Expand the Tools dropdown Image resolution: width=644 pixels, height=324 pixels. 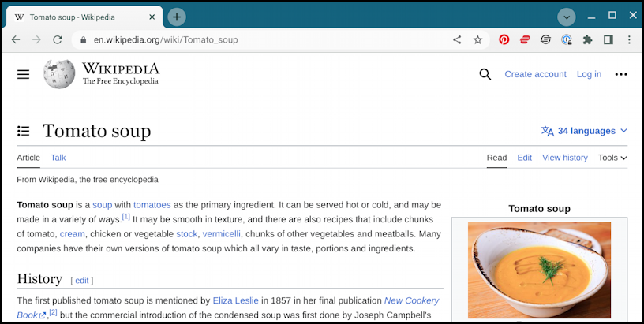tap(612, 158)
